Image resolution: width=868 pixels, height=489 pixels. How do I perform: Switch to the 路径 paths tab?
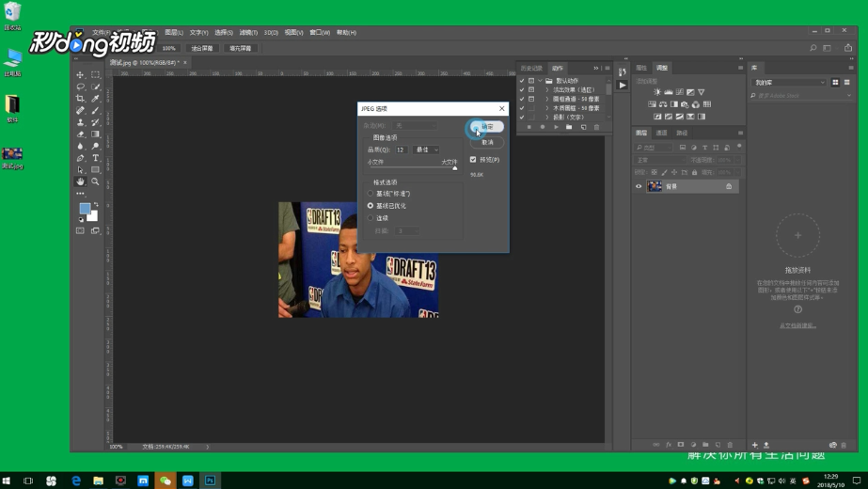[x=682, y=133]
